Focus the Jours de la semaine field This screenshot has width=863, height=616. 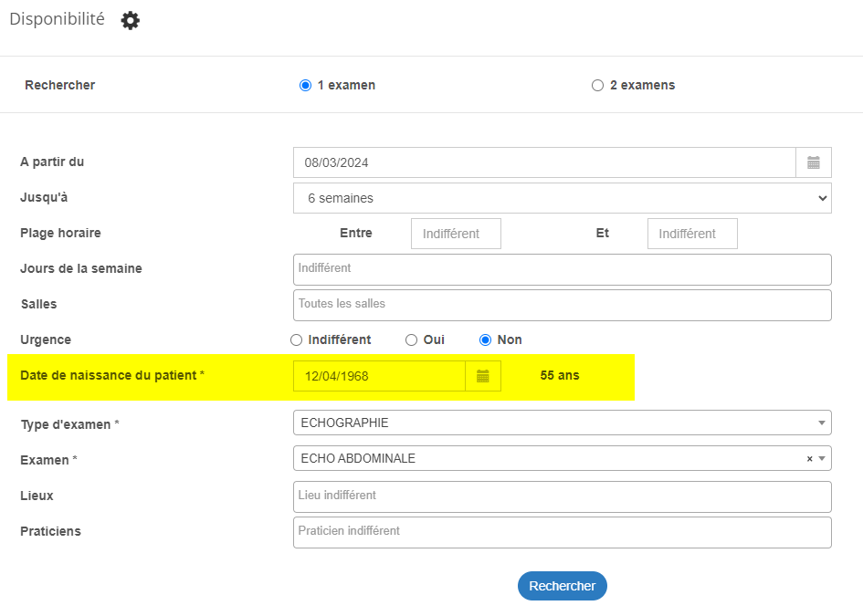[x=562, y=269]
